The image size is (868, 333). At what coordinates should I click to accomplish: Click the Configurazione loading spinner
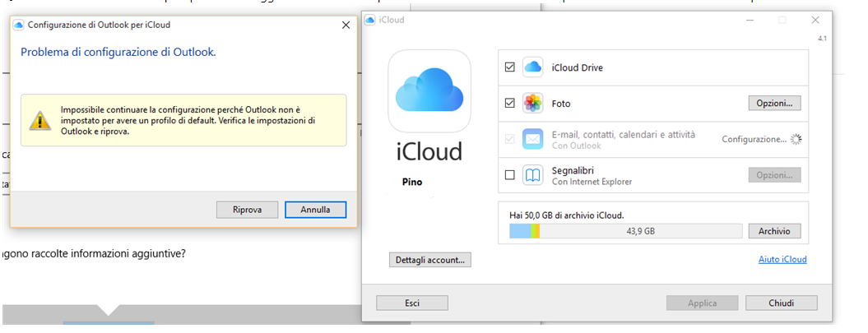tap(796, 140)
